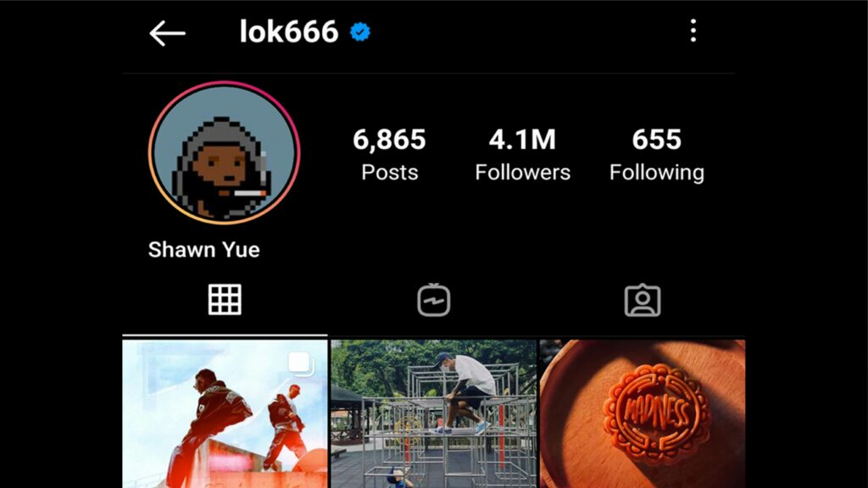Switch to the posts grid tab
868x488 pixels.
coord(225,299)
